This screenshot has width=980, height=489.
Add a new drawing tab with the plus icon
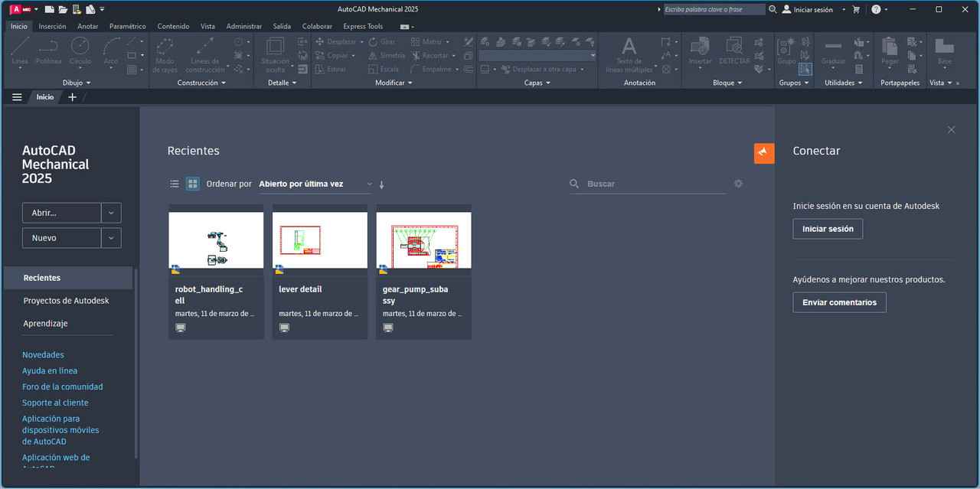coord(72,97)
